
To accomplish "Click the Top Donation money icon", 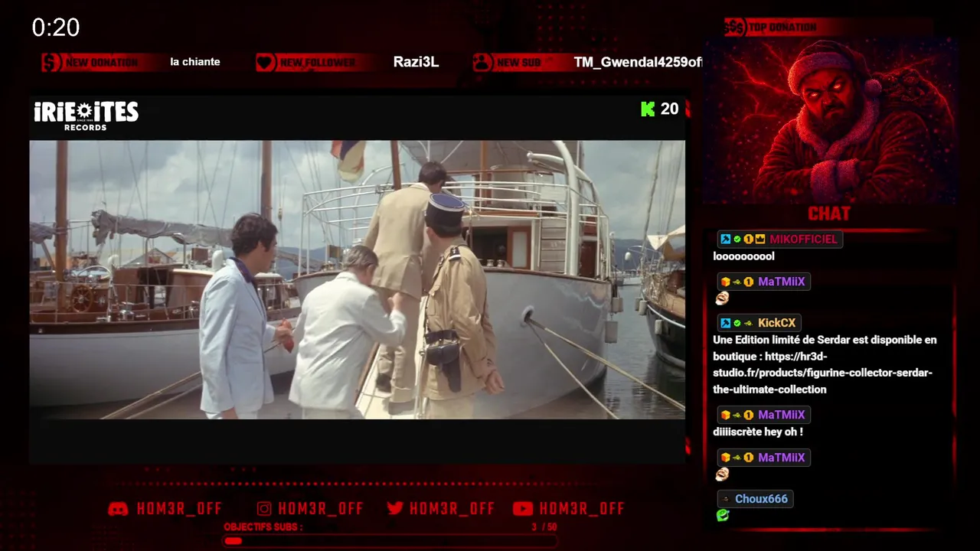I will tap(734, 28).
